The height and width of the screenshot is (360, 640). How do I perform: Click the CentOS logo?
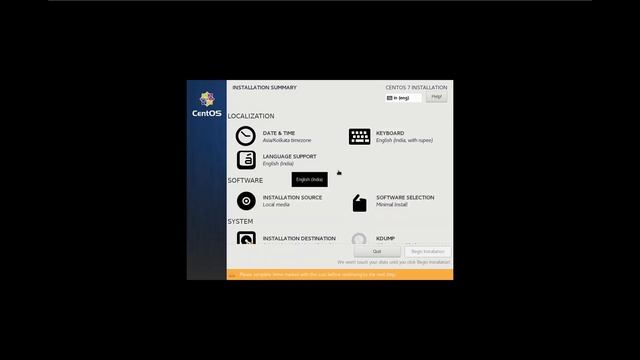pyautogui.click(x=207, y=104)
